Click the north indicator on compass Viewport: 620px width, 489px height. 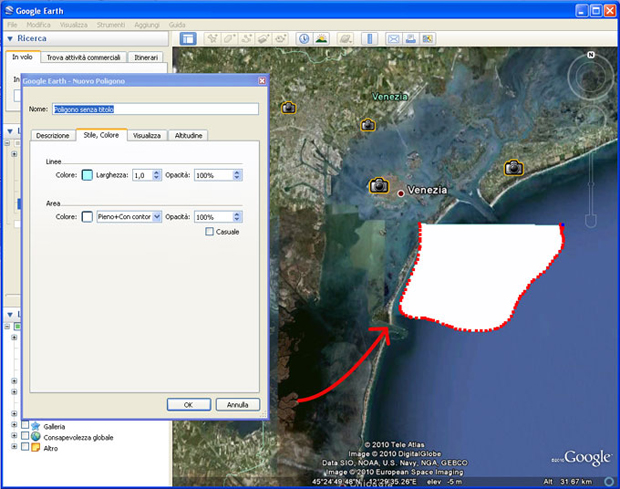click(x=591, y=55)
